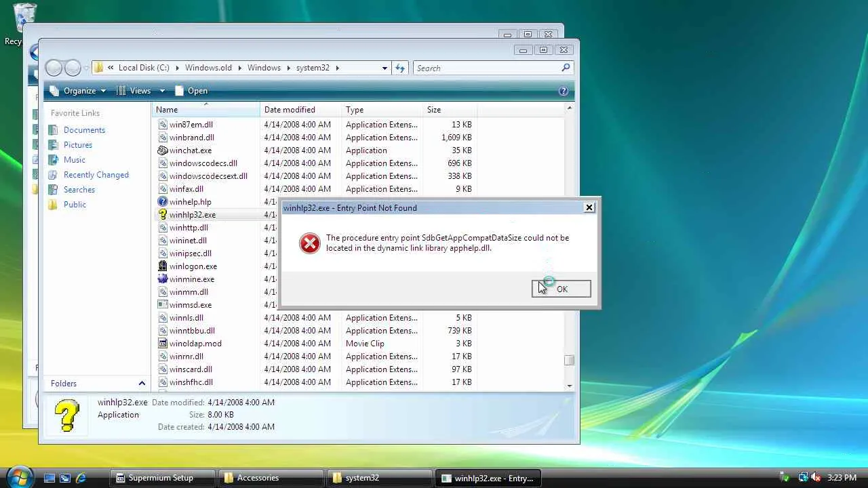This screenshot has width=868, height=488.
Task: Click the large winhlp32.exe details pane thumbnail
Action: pyautogui.click(x=67, y=415)
